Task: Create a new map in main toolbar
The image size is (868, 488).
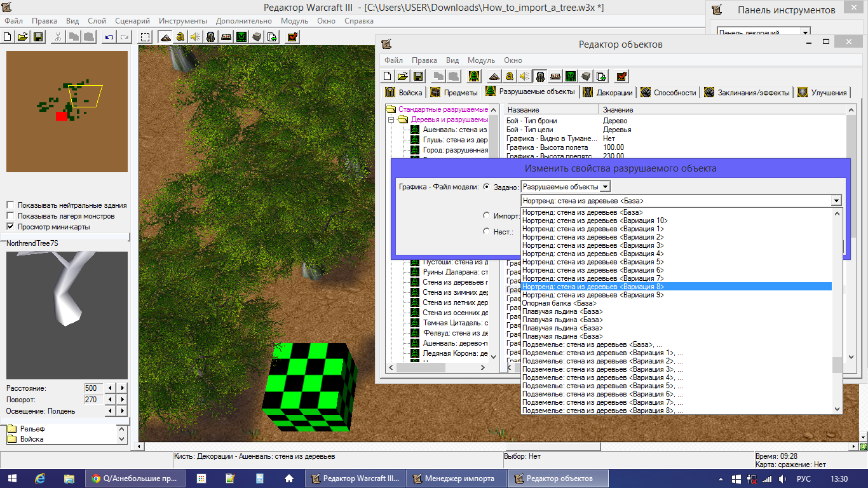Action: 8,37
